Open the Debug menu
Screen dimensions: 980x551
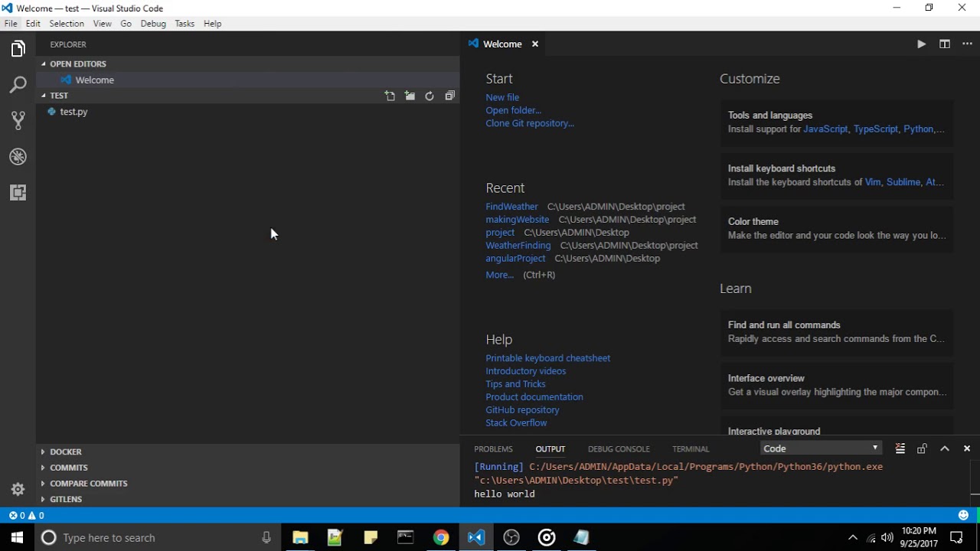pyautogui.click(x=153, y=24)
